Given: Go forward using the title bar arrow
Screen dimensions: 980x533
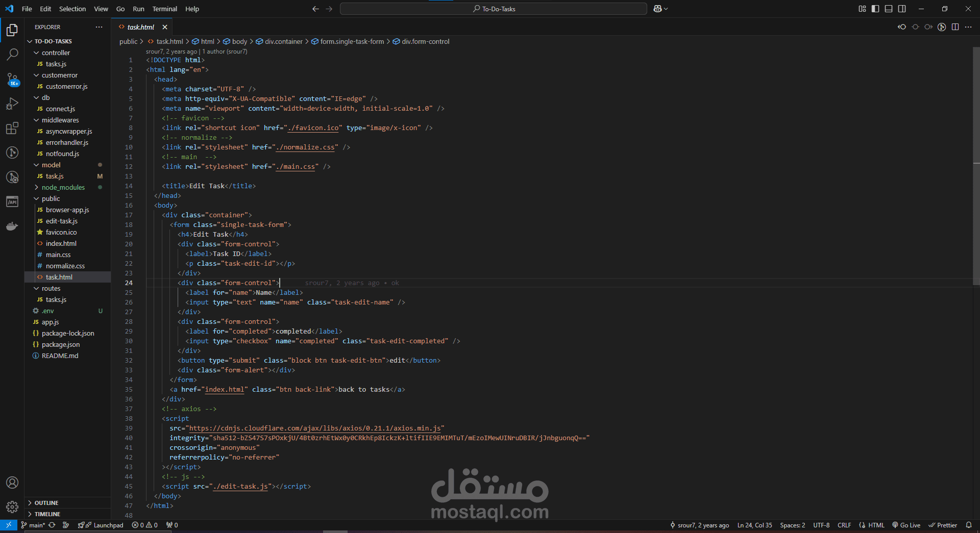Looking at the screenshot, I should coord(329,9).
